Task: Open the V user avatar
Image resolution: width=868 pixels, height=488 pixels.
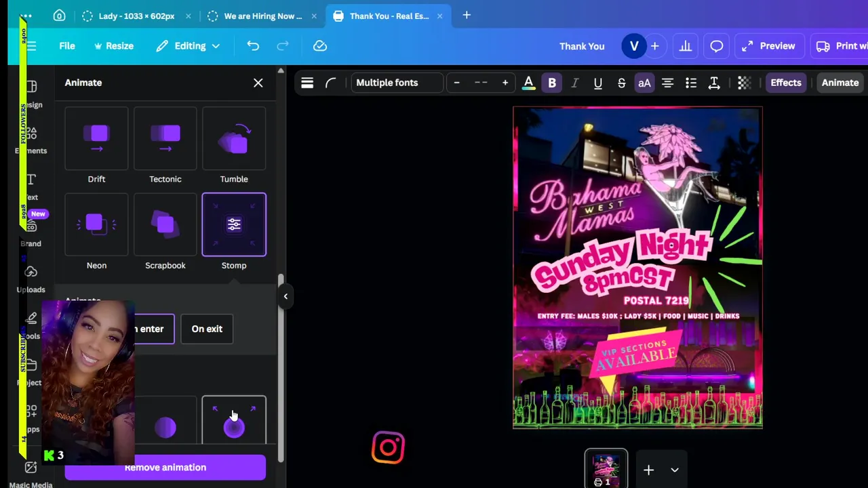Action: click(x=634, y=46)
